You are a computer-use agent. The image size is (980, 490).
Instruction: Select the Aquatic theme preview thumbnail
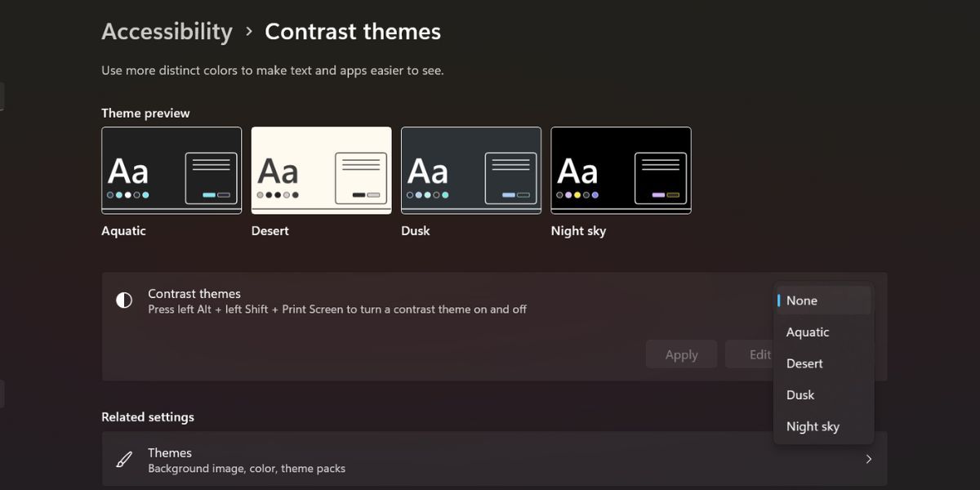171,170
